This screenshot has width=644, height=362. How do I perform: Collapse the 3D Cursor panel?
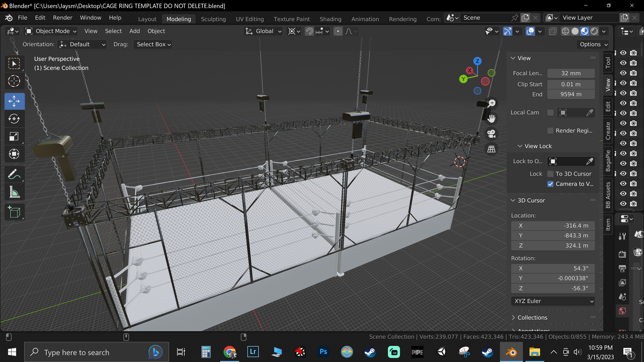[x=513, y=201]
